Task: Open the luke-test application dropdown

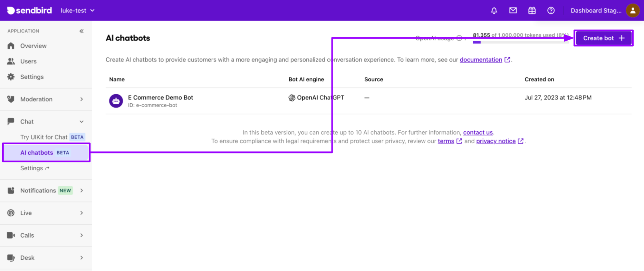Action: pos(78,10)
